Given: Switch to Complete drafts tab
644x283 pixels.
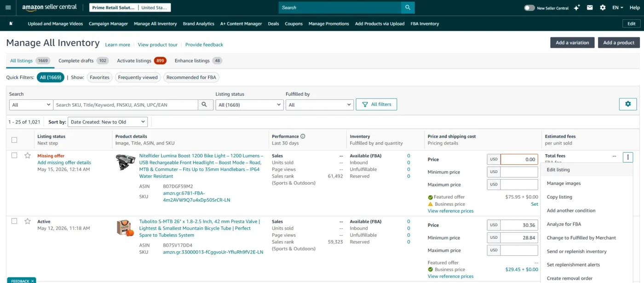Looking at the screenshot, I should coord(83,61).
